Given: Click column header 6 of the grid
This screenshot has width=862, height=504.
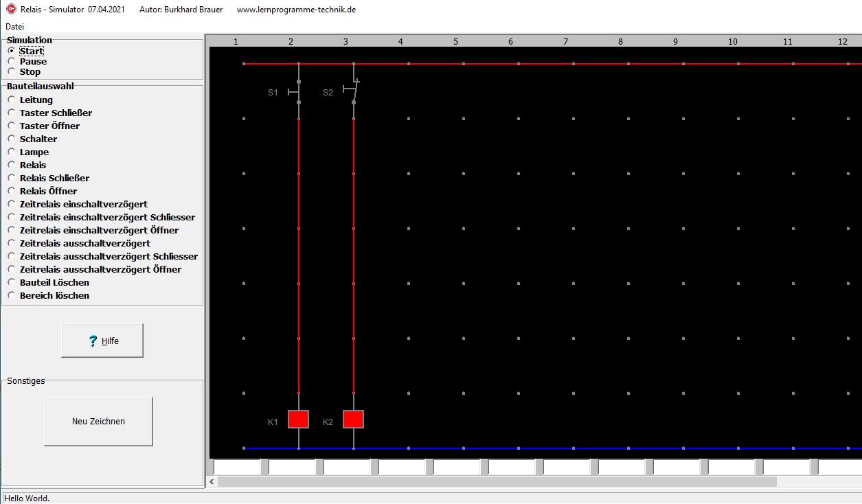Looking at the screenshot, I should [x=510, y=42].
